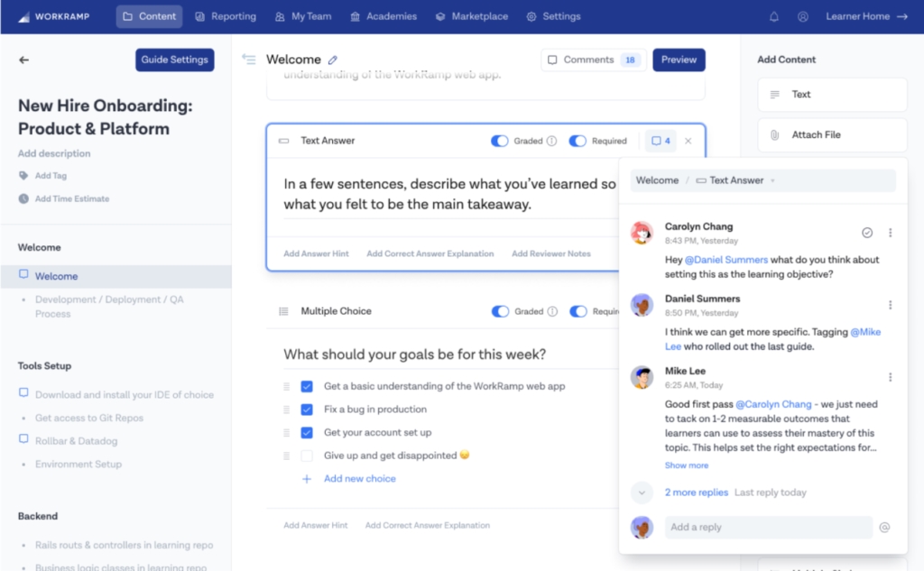
Task: Click the Add a reply input field
Action: (769, 528)
